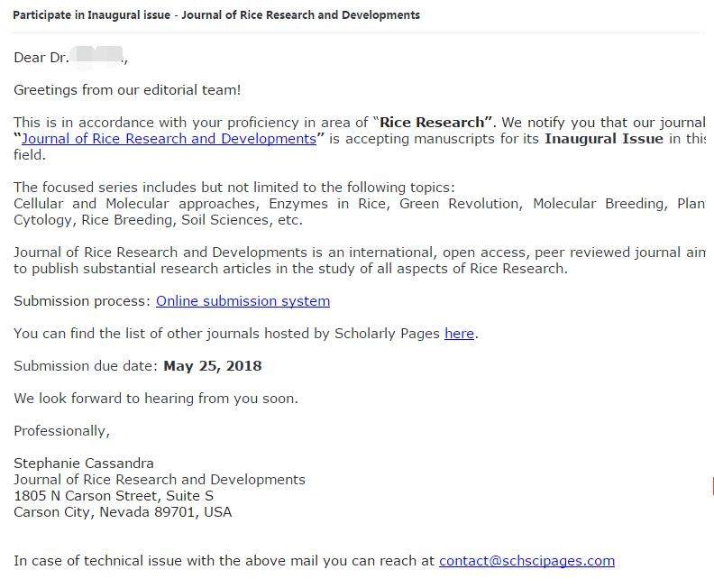Viewport: 714px width, 588px height.
Task: Click the contact@schscipages.com email address
Action: pyautogui.click(x=526, y=561)
